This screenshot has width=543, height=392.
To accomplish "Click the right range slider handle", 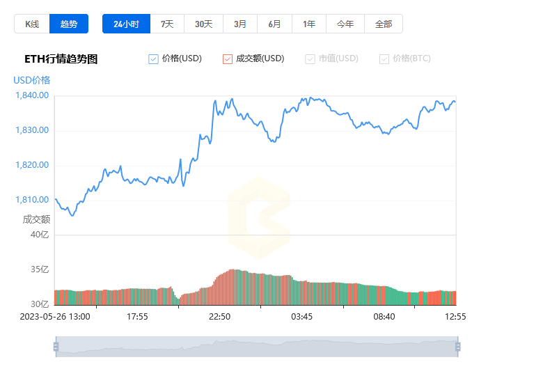I will click(458, 347).
